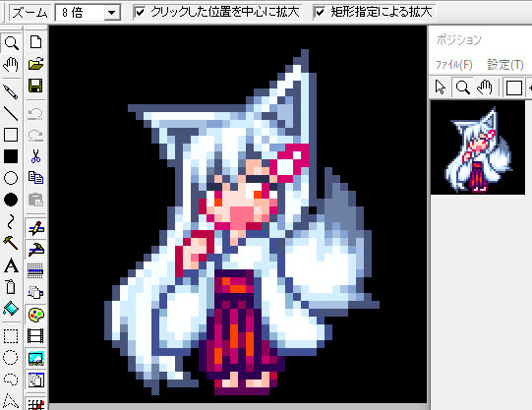Click the dotted pattern lines icon

click(x=35, y=271)
